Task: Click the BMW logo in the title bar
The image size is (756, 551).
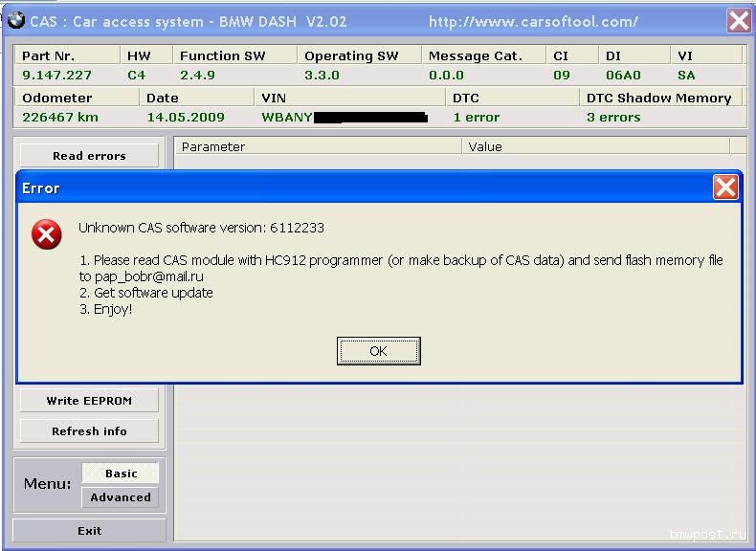Action: click(15, 20)
